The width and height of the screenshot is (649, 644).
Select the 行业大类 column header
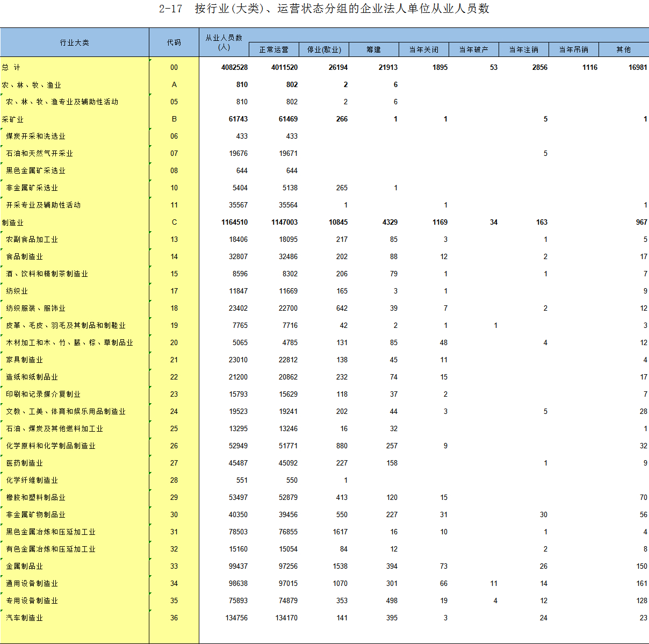[75, 42]
